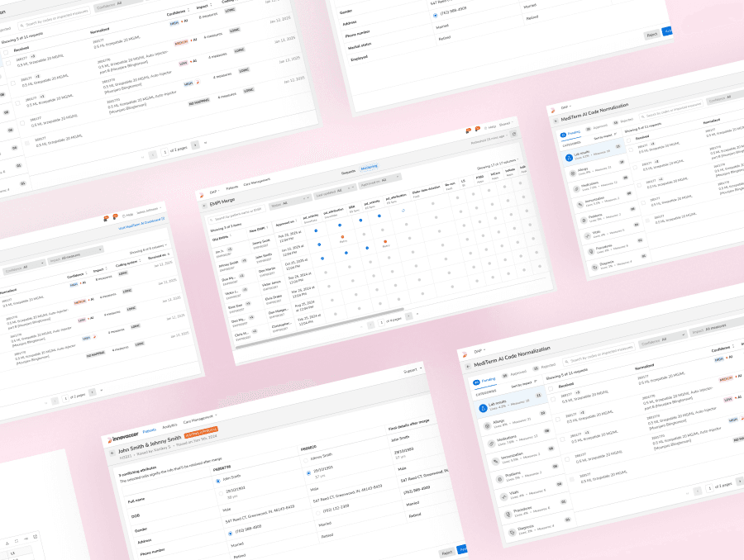Select Diagnosis category icon in lower-right MediTerm window
This screenshot has height=560, width=744.
click(512, 533)
